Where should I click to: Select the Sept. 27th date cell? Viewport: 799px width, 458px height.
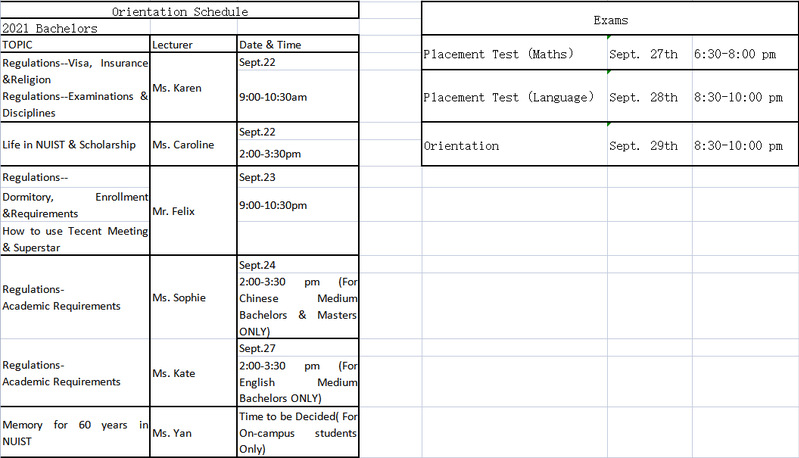(x=649, y=54)
